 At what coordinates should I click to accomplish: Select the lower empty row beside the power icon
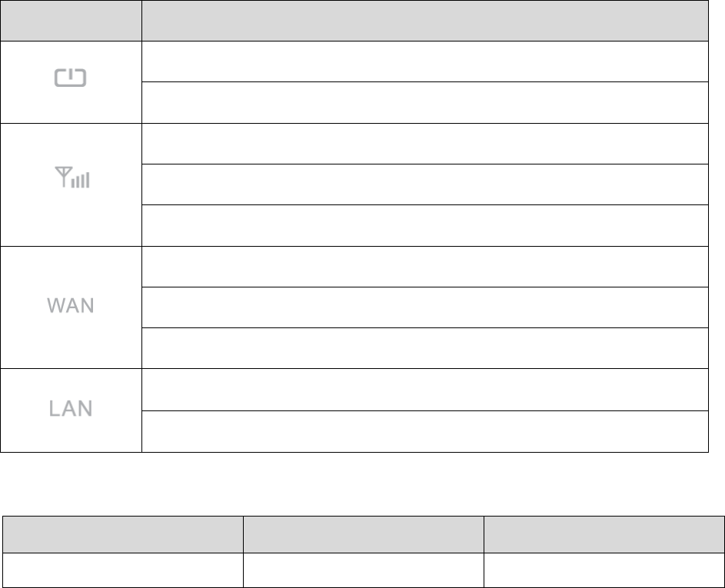424,102
